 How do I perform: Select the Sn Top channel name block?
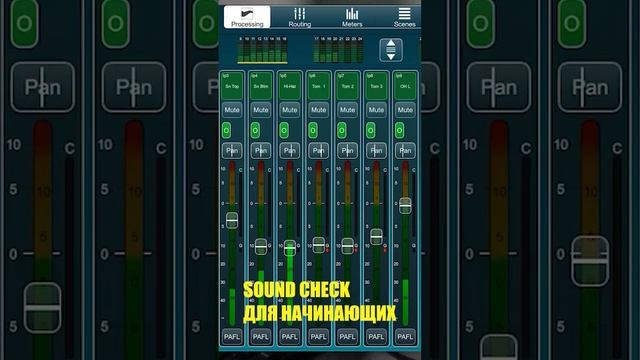tap(232, 86)
